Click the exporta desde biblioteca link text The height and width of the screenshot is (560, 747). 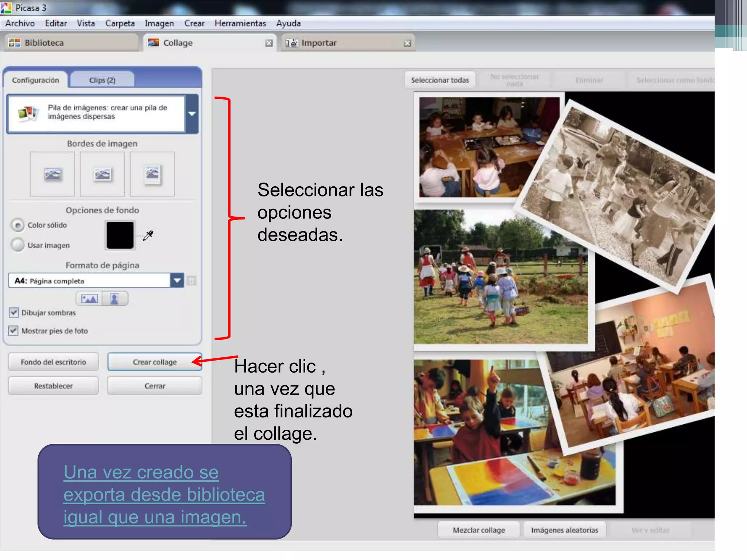coord(164,495)
